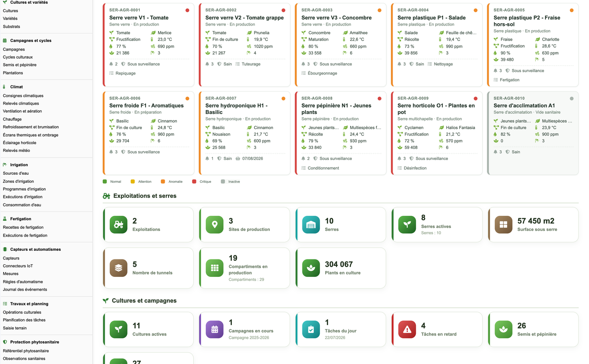Click the location pin icon for Sites de production

(215, 225)
